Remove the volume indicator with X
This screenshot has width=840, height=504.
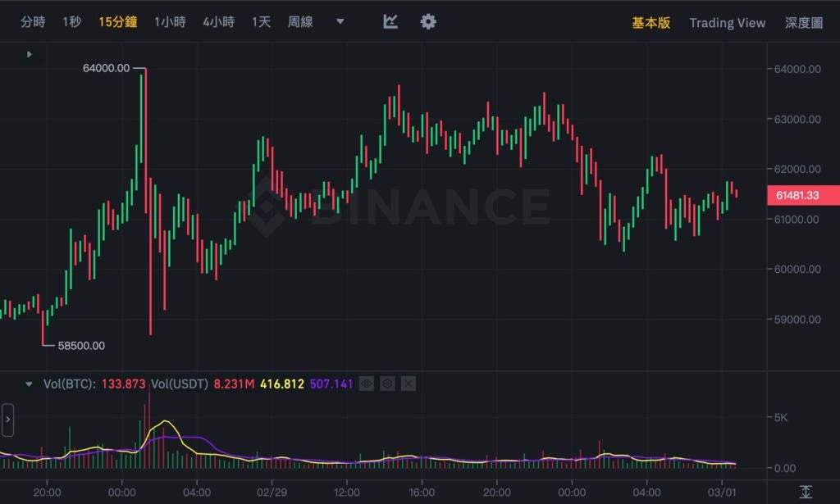pos(409,384)
